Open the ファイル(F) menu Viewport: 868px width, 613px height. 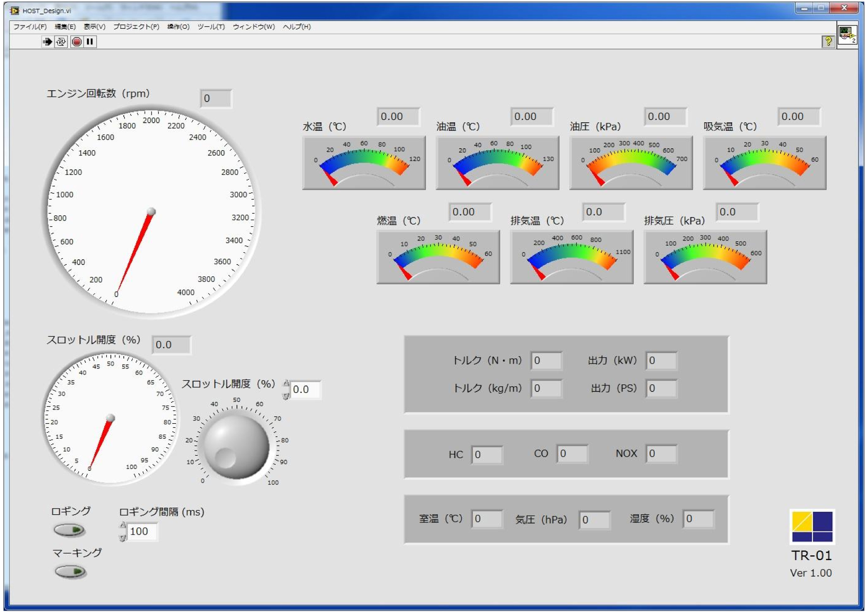(x=30, y=27)
